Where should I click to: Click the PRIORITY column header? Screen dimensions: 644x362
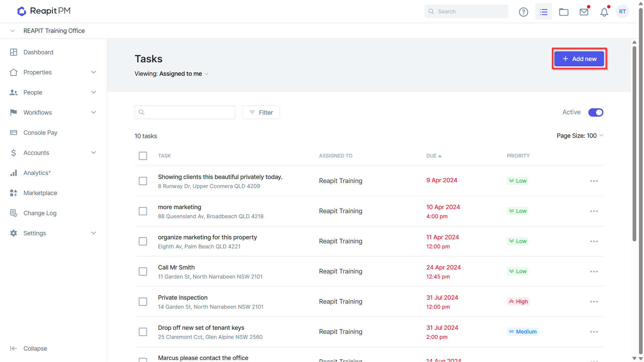[x=518, y=156]
